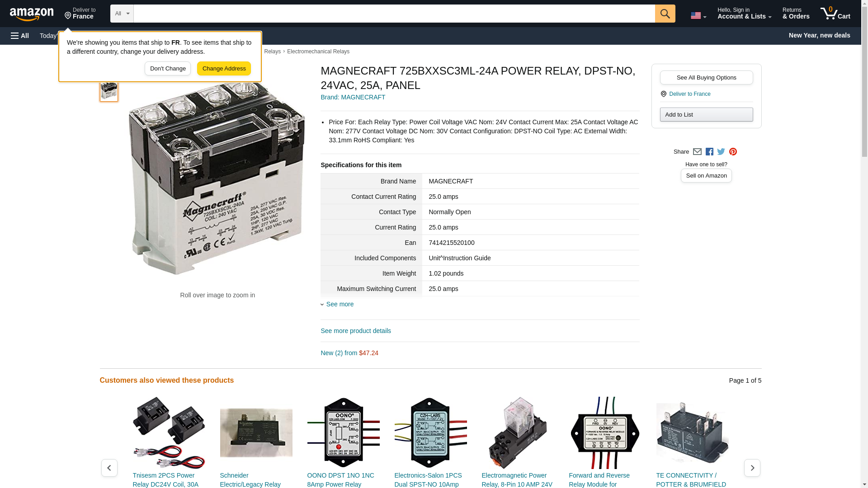The width and height of the screenshot is (868, 488).
Task: Select the relay product thumbnail image
Action: 109,90
